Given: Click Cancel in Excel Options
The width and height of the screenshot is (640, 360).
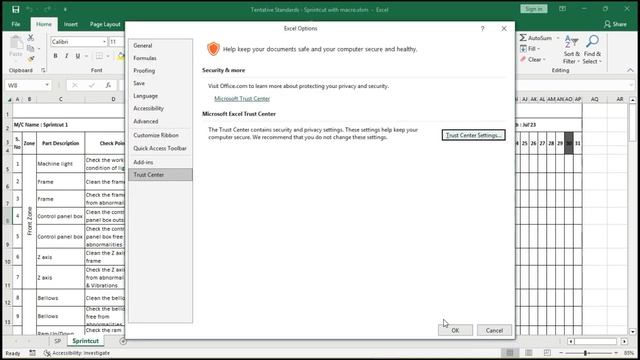Looking at the screenshot, I should tap(494, 330).
